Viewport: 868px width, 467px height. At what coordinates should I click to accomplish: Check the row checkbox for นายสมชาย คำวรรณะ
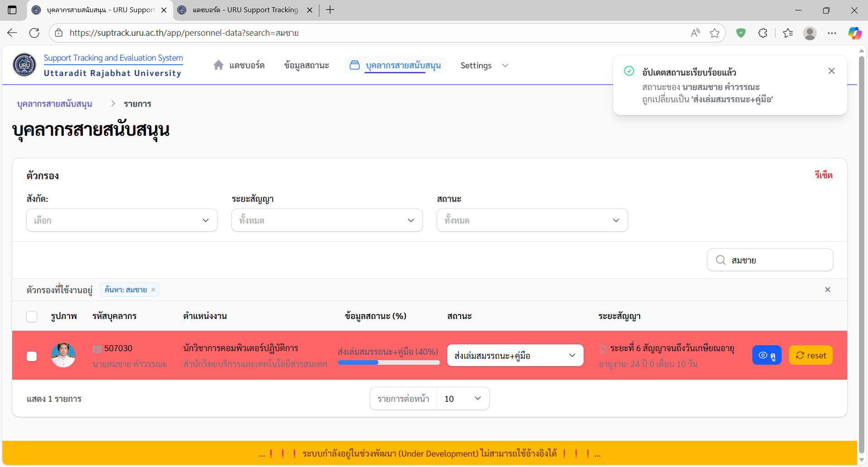click(32, 356)
